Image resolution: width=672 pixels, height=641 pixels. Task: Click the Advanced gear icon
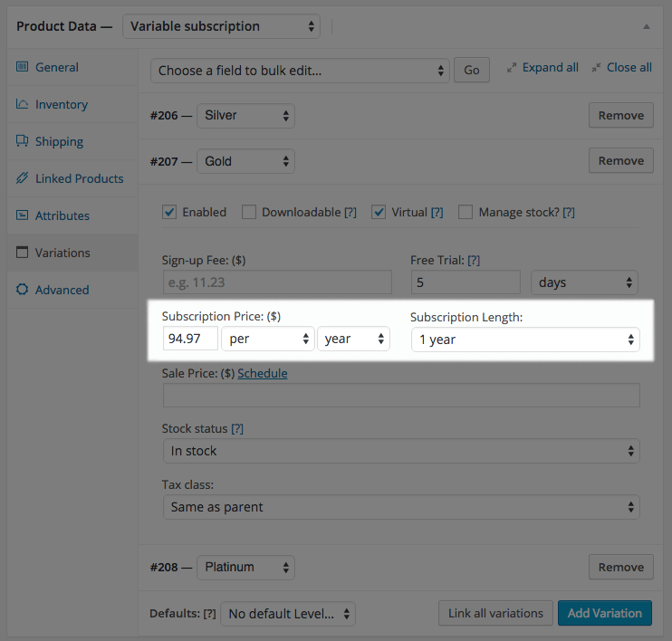22,289
